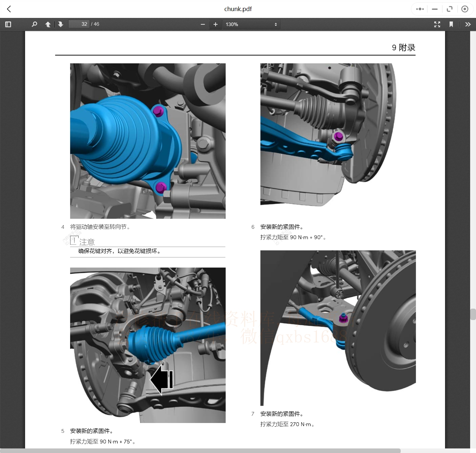Toggle the PDF sidebar panel
476x453 pixels.
[8, 24]
